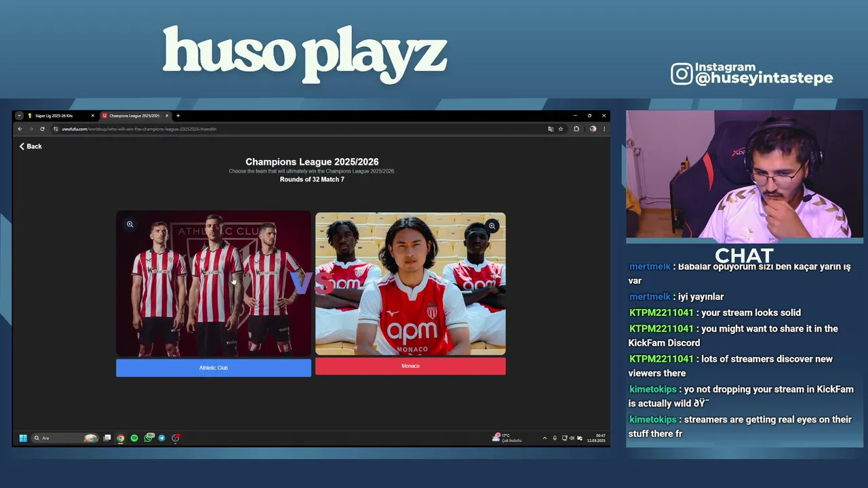868x488 pixels.
Task: Open Task View on the taskbar
Action: [107, 438]
